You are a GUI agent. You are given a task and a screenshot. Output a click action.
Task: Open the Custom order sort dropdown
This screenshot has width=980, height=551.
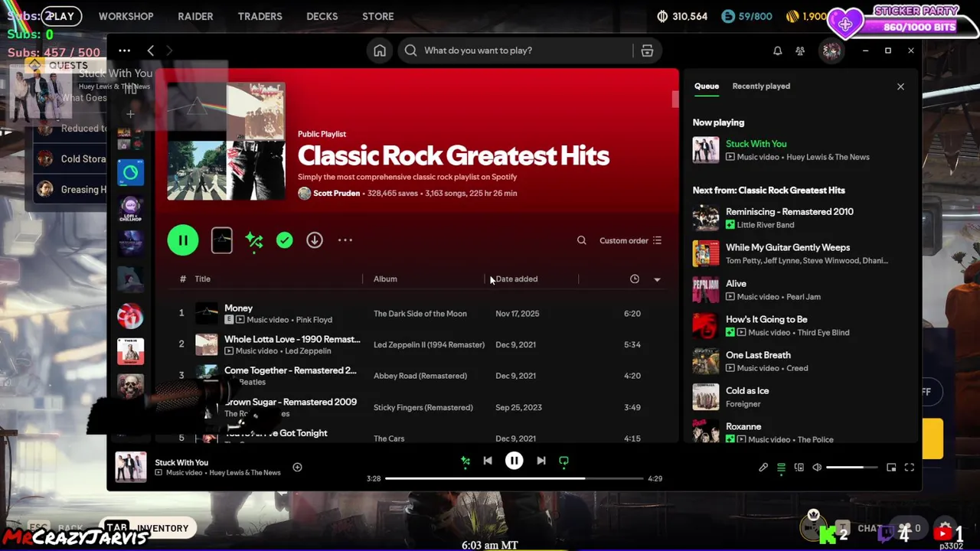pyautogui.click(x=630, y=240)
